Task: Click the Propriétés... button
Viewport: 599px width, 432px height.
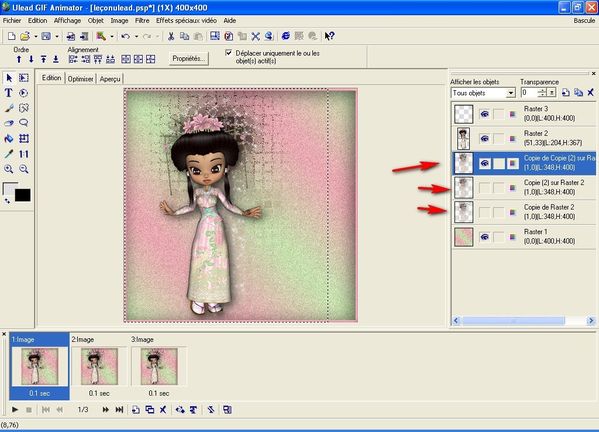Action: (189, 58)
